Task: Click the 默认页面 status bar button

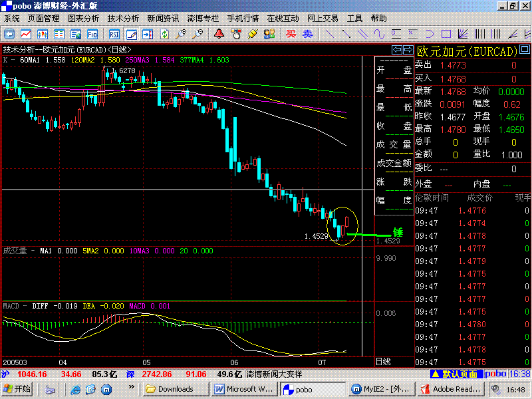Action: click(x=456, y=374)
